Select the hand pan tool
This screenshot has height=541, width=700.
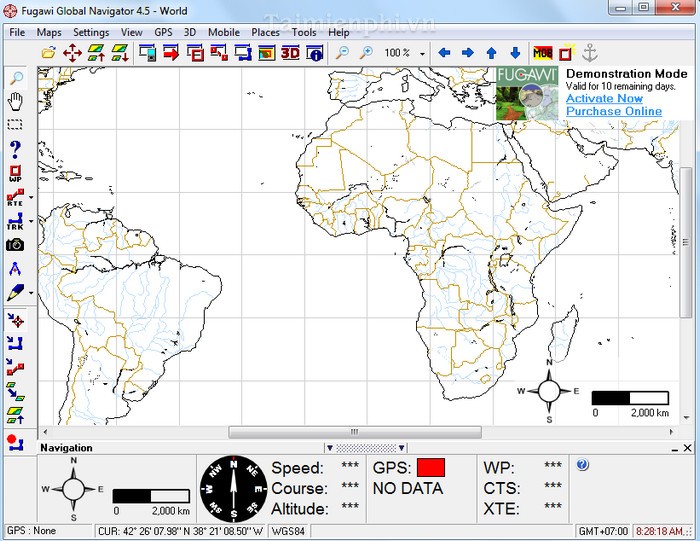coord(15,101)
